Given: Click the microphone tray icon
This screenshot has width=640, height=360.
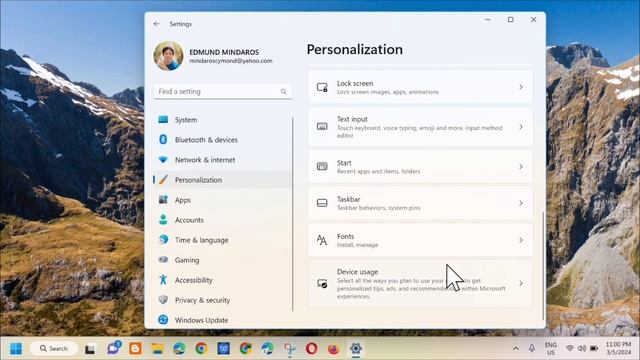Looking at the screenshot, I should (x=532, y=349).
